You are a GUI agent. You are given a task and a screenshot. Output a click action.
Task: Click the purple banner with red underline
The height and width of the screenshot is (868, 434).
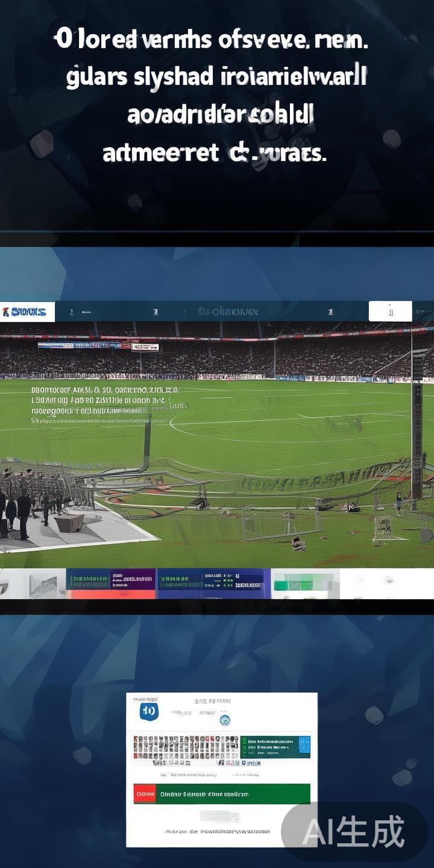point(111,583)
